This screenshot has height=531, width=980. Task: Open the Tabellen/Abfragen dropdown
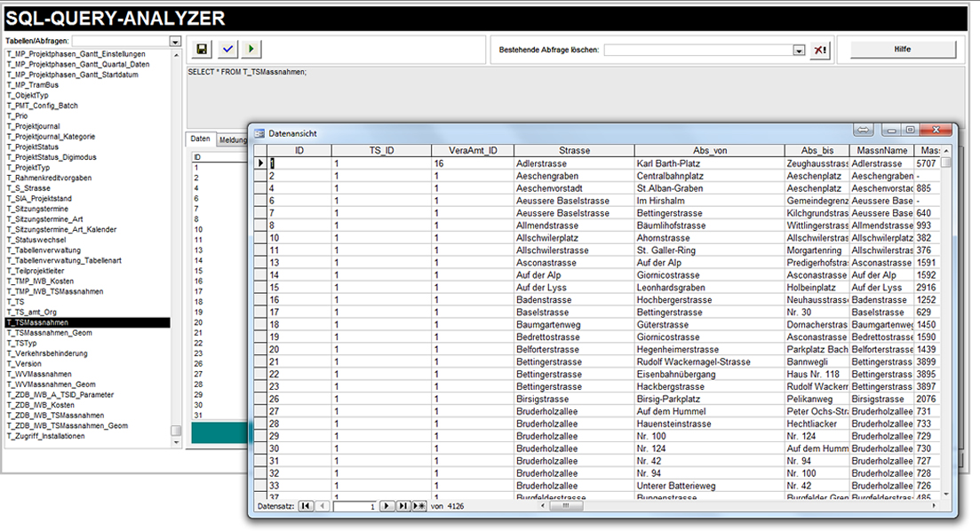[175, 41]
